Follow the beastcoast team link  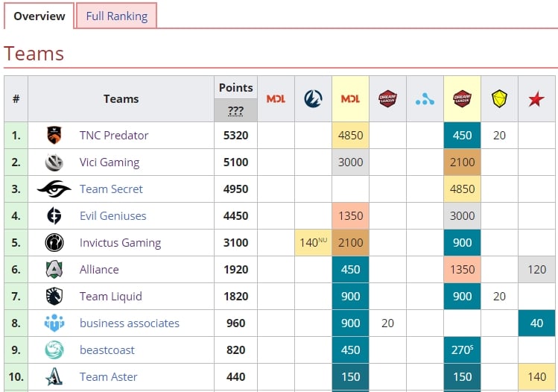(107, 350)
